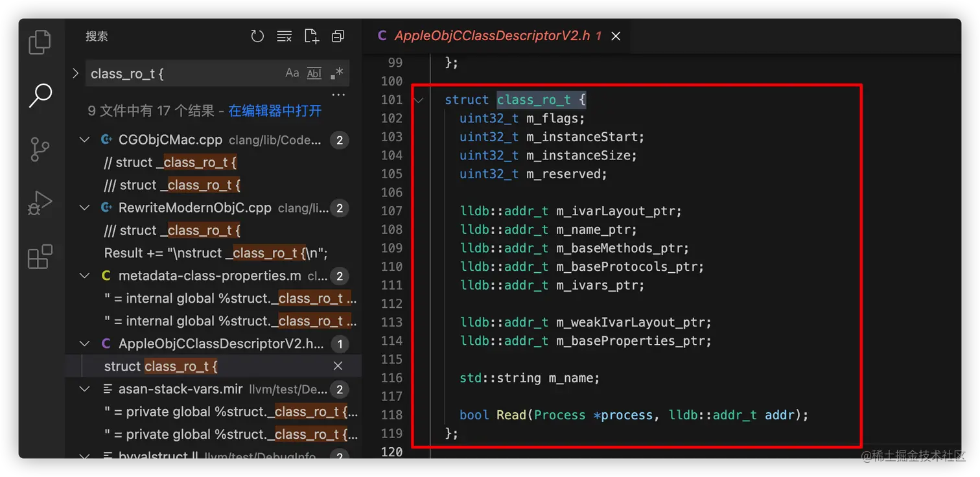Toggle Use Regular Expression option

coord(336,73)
